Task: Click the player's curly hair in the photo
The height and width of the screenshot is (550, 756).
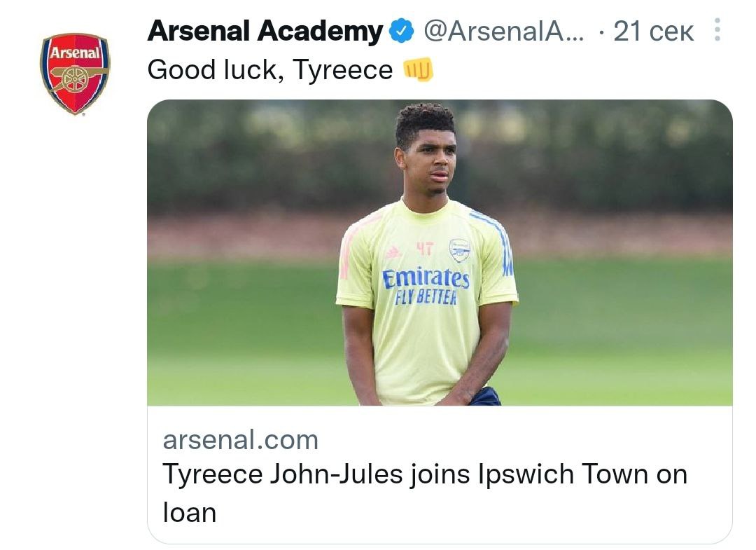Action: tap(425, 121)
